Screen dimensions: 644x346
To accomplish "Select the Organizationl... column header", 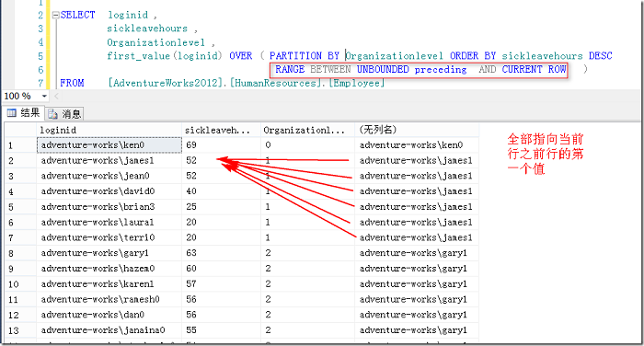I will click(307, 131).
